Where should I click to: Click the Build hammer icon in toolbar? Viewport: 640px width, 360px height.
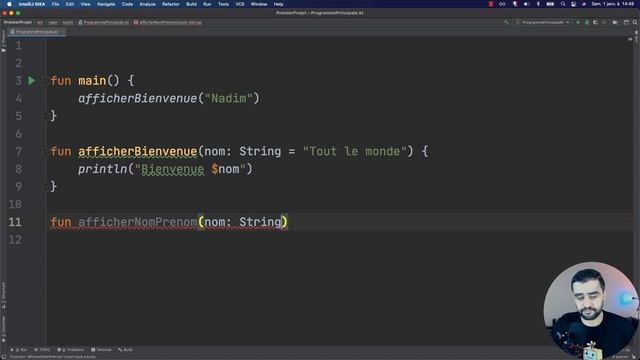pos(507,22)
